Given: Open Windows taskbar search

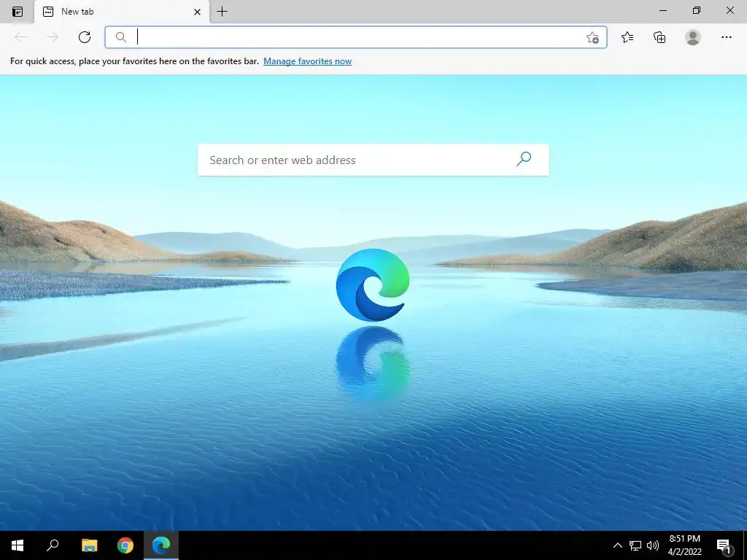Looking at the screenshot, I should 53,545.
